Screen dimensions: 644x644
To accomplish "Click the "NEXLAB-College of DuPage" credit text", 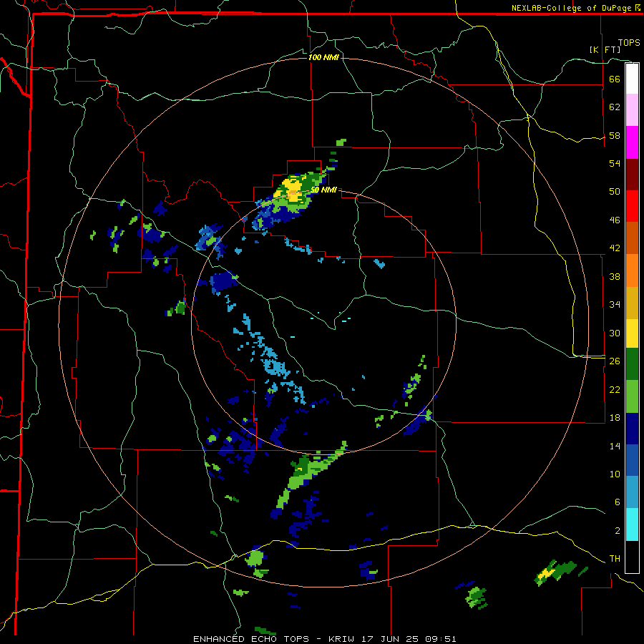I will (572, 8).
